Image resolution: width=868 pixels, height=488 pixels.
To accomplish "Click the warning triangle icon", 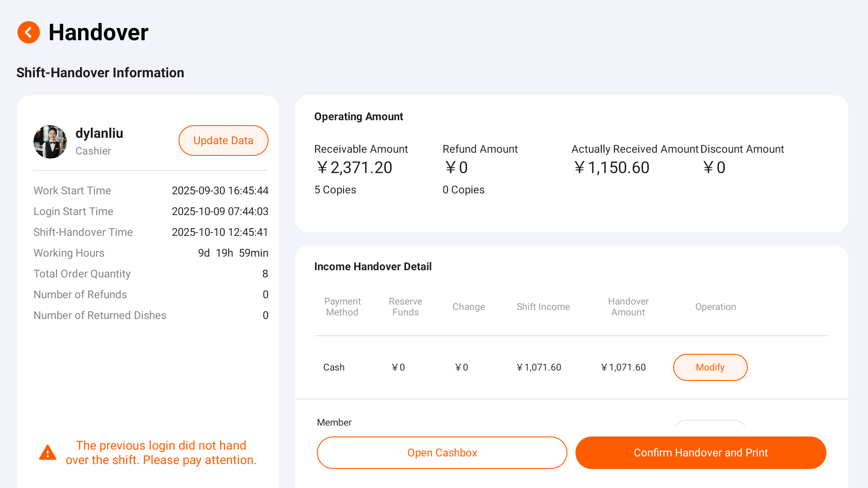I will 47,452.
